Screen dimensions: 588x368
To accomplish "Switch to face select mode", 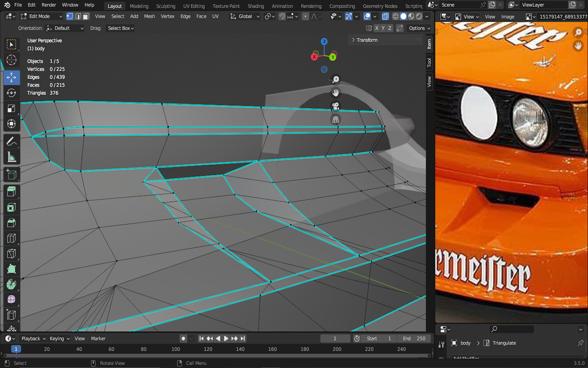I will pyautogui.click(x=86, y=17).
